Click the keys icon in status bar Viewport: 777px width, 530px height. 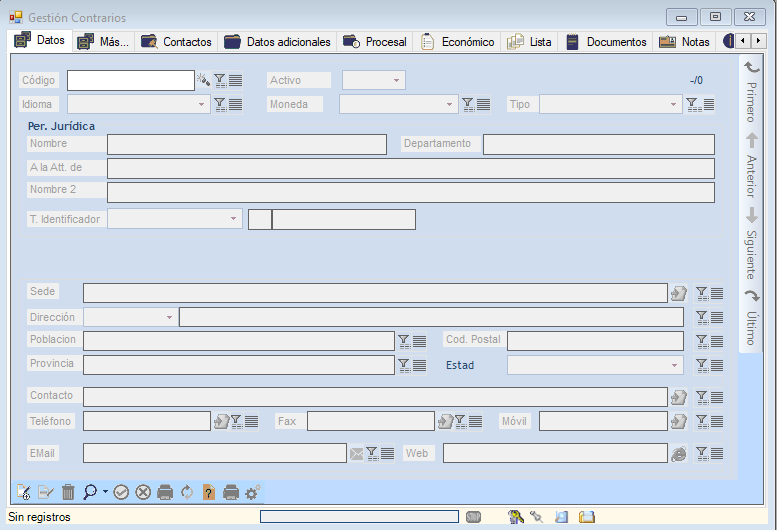coord(516,517)
